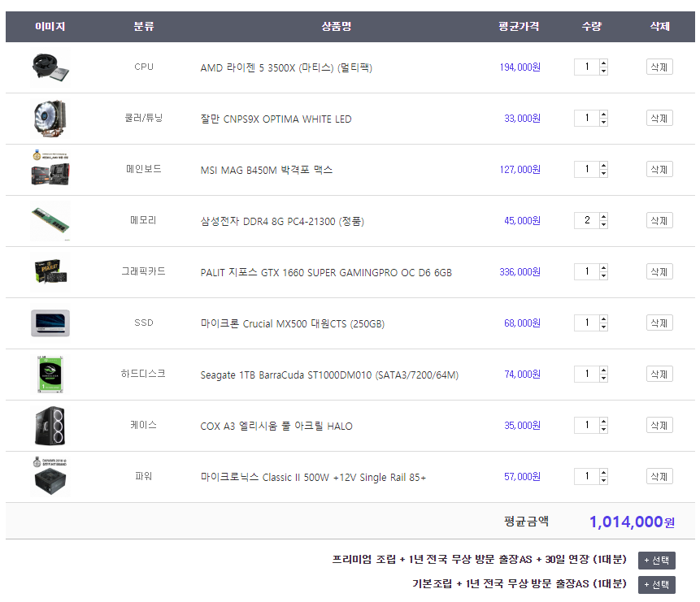Decrease quantity of the SSD row

coord(603,327)
